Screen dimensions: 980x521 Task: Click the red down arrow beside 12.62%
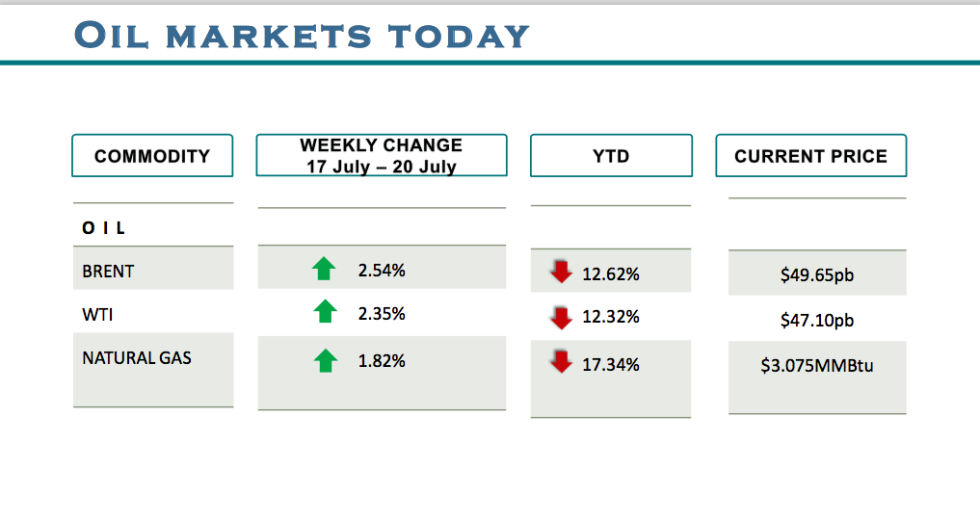point(561,272)
